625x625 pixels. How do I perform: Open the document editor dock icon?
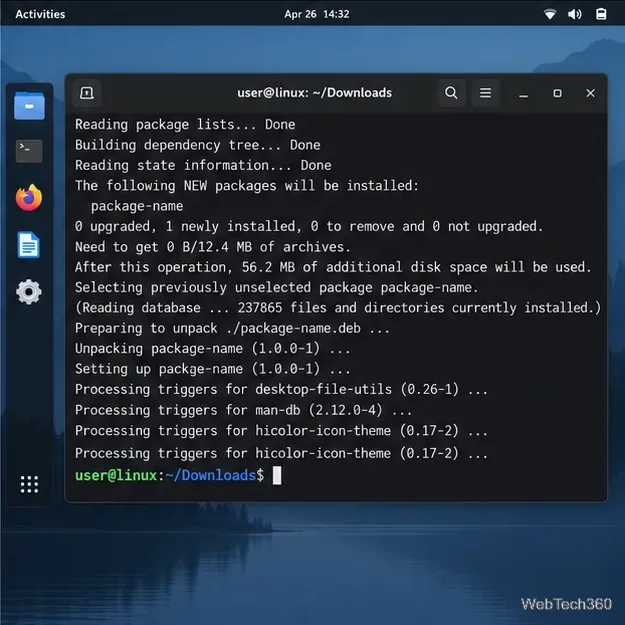[x=29, y=245]
